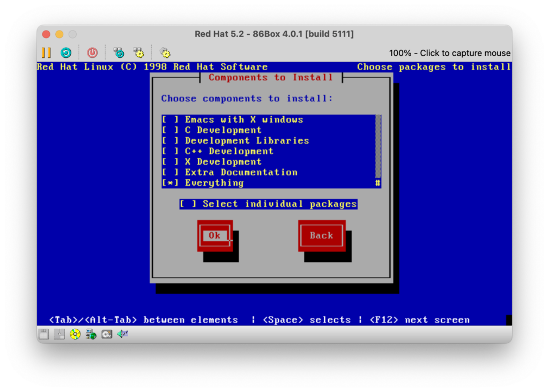Send Ctrl+Alt+Del via toolbar icon

click(x=119, y=53)
